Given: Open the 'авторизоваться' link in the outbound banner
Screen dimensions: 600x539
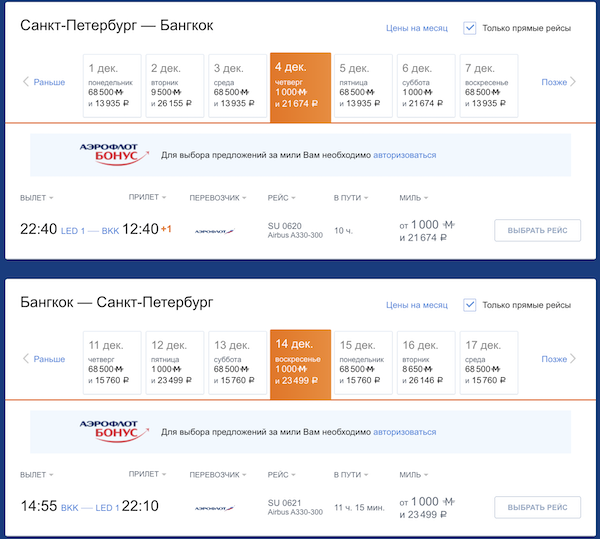Looking at the screenshot, I should click(x=405, y=155).
